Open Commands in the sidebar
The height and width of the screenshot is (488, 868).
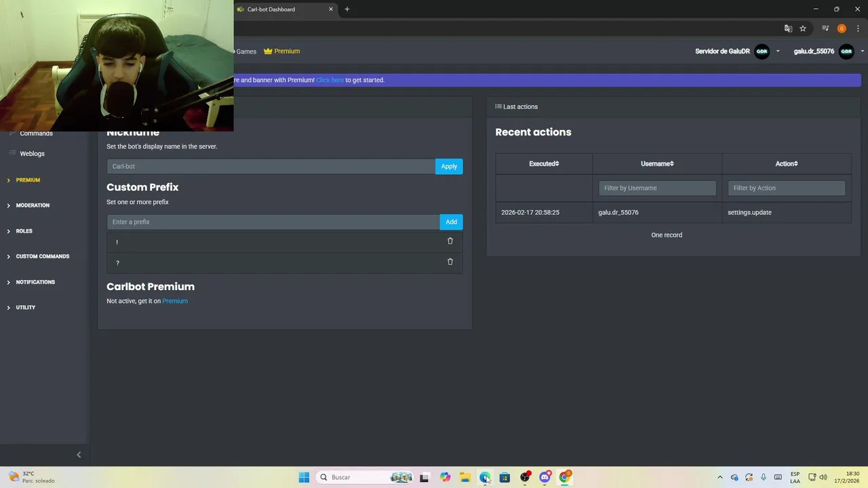[36, 134]
